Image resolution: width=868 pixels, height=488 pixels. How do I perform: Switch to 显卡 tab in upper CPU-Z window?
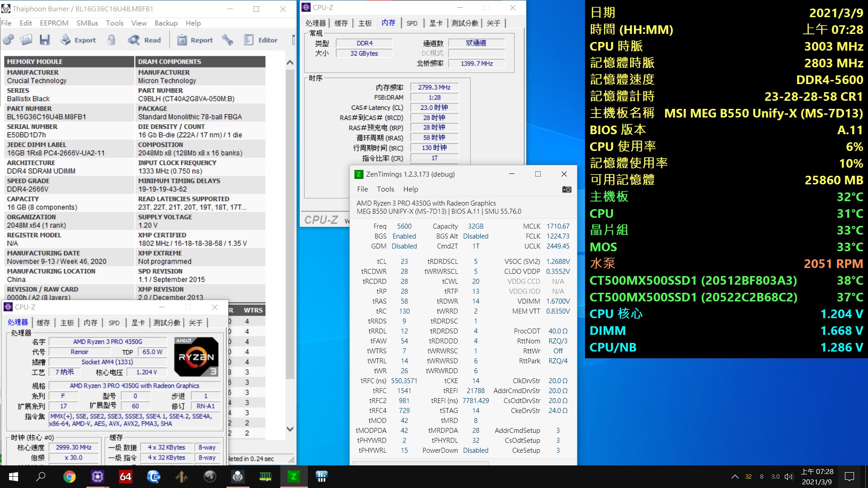(x=436, y=23)
